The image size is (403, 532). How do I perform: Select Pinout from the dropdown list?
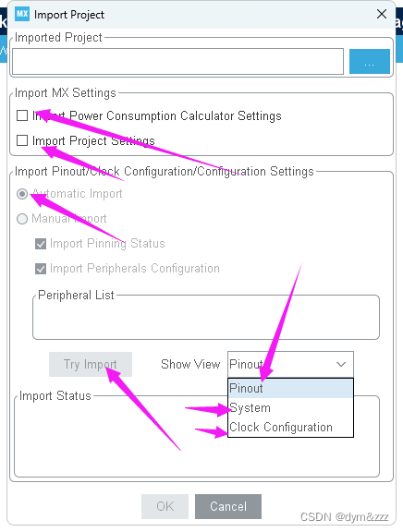coord(290,388)
